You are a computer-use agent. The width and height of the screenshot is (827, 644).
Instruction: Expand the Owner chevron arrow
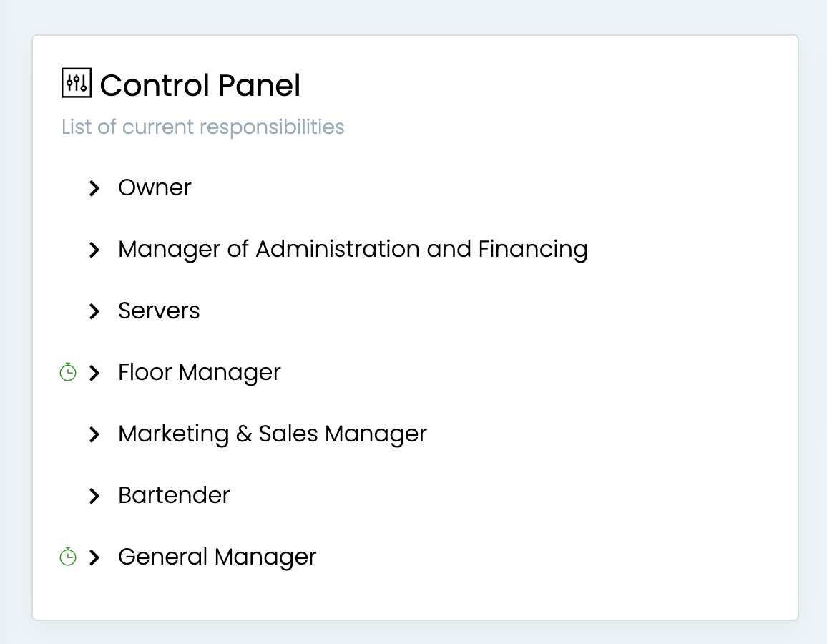pyautogui.click(x=94, y=188)
